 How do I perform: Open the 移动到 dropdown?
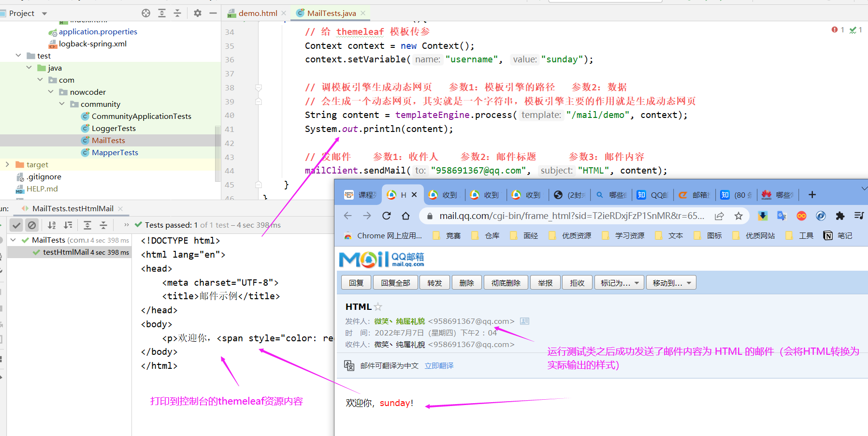coord(671,283)
